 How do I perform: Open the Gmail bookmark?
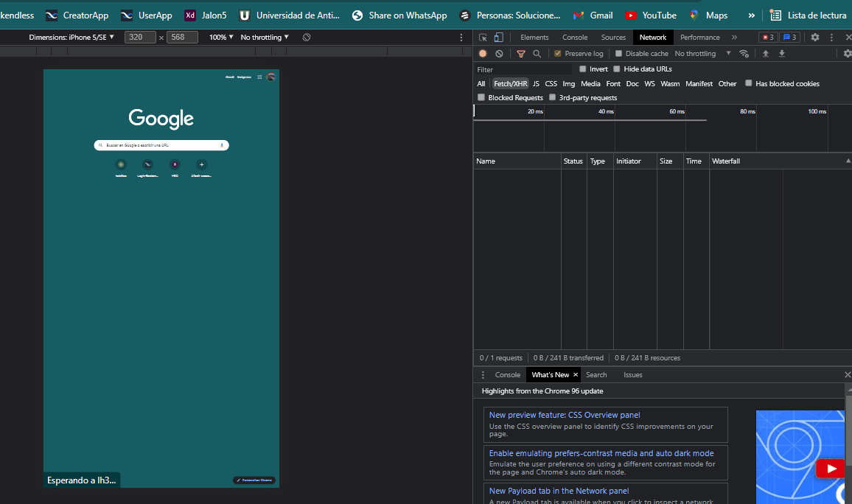[x=593, y=15]
